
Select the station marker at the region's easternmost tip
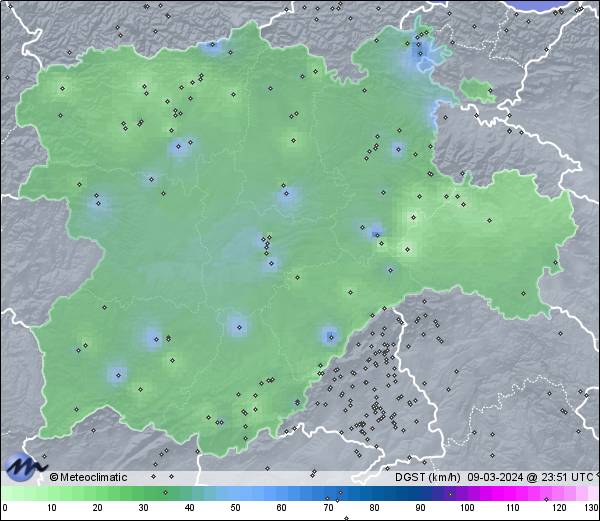pos(555,262)
